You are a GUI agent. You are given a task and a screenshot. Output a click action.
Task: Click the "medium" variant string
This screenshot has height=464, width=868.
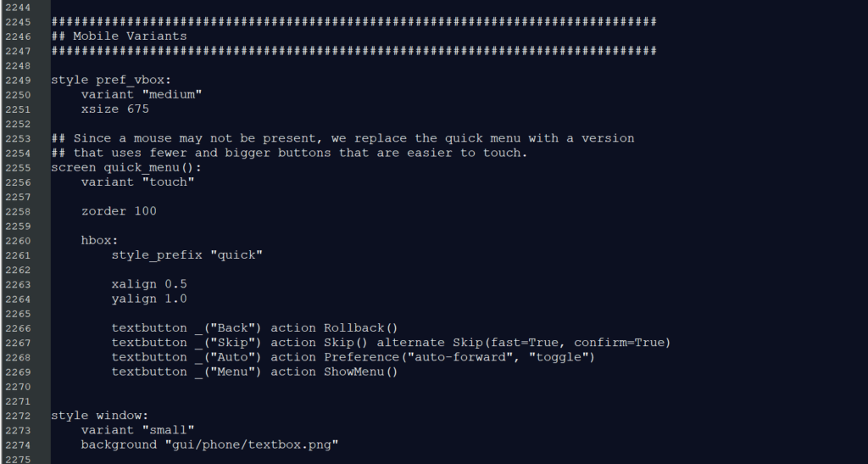171,95
